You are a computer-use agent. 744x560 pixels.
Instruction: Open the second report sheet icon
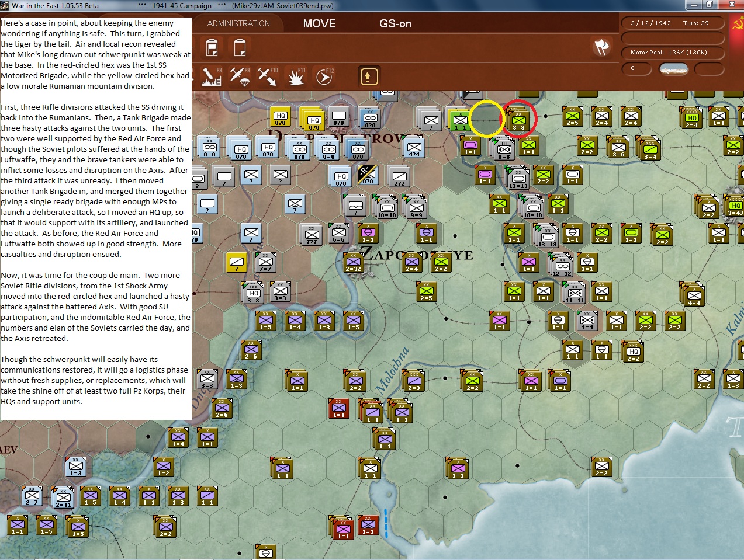[240, 47]
